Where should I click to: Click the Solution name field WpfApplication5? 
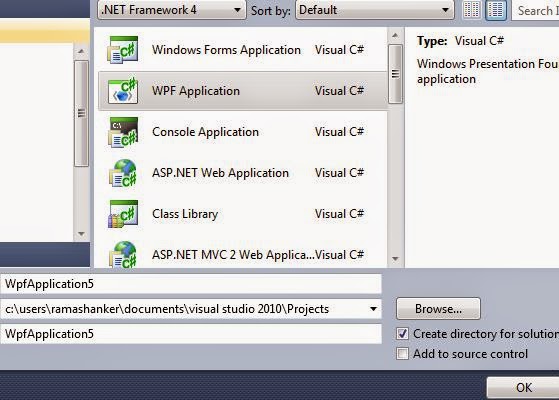(191, 334)
